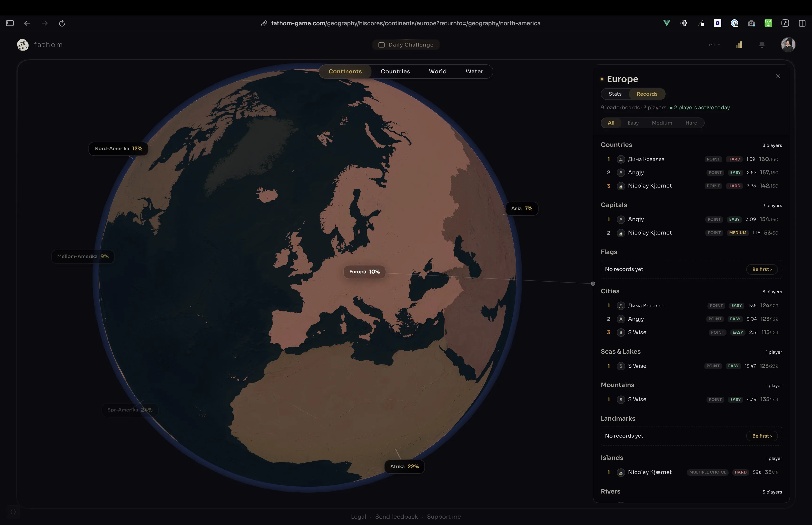Open the leaderboard bar chart icon
This screenshot has width=812, height=525.
[x=739, y=45]
